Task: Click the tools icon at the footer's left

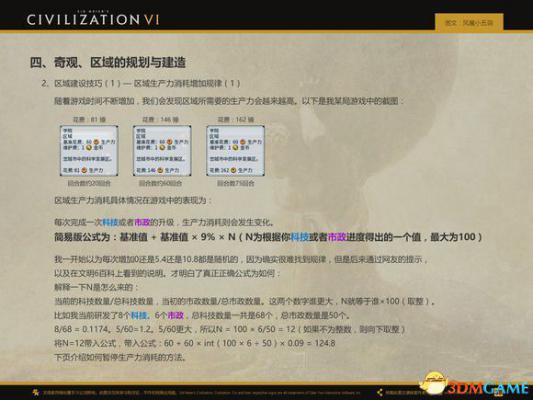Action: click(35, 393)
